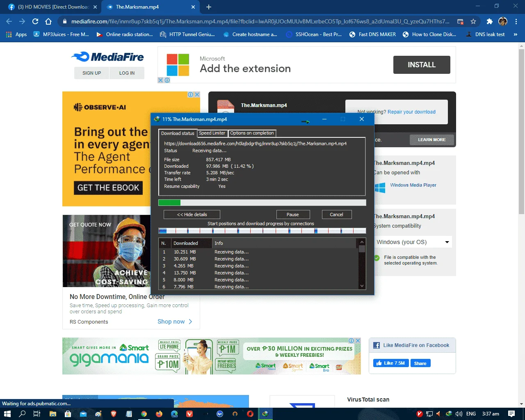
Task: Click Repair your download link
Action: [x=411, y=112]
